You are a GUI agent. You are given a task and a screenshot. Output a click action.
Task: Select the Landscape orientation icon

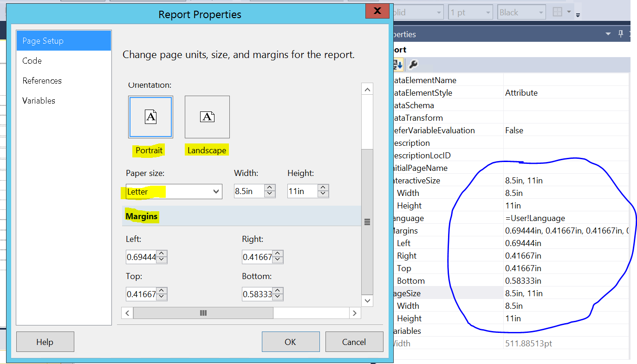tap(207, 117)
